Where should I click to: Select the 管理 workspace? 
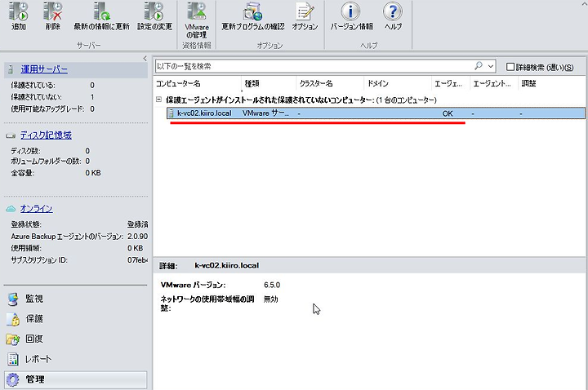(76, 379)
